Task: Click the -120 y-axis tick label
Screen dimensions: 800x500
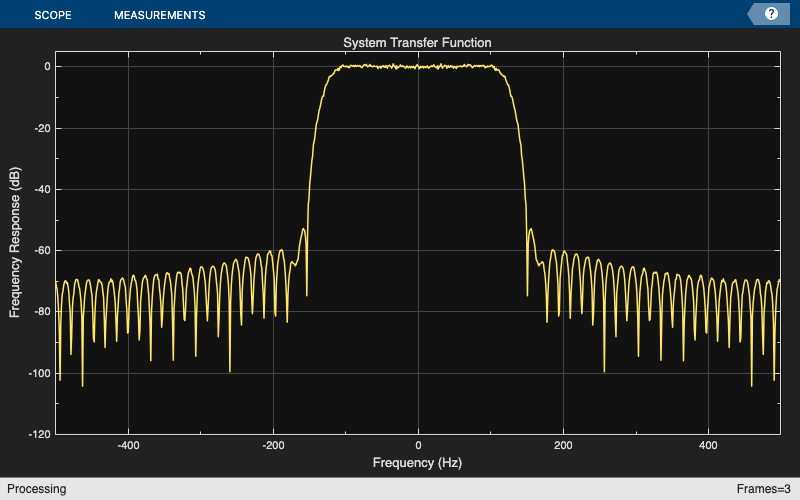Action: 40,434
